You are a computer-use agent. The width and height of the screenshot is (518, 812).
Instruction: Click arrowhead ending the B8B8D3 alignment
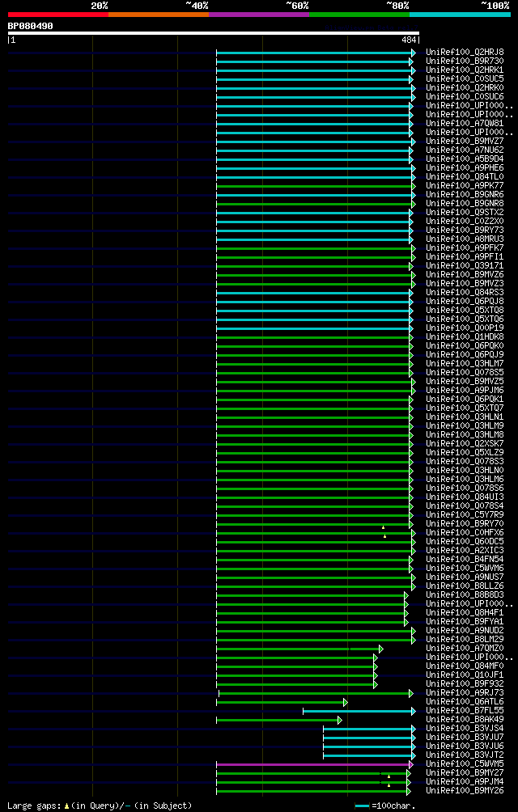[x=406, y=595]
